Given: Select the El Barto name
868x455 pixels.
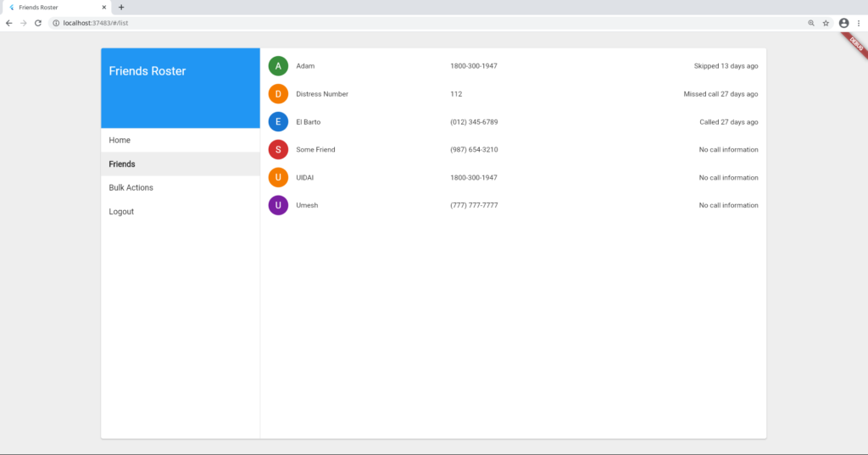Looking at the screenshot, I should [309, 122].
